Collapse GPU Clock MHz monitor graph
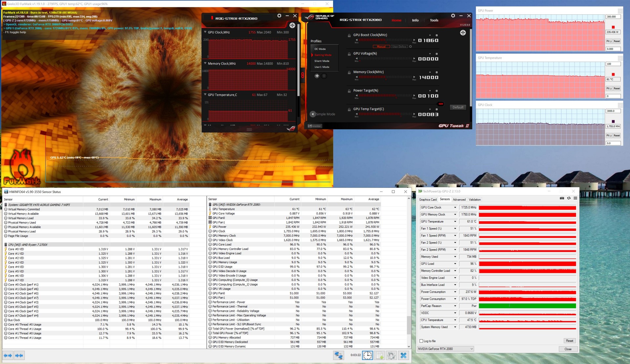630x364 pixels. (205, 32)
